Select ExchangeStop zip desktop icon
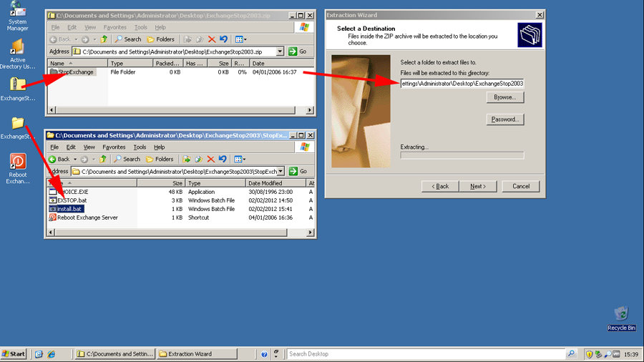 [18, 89]
